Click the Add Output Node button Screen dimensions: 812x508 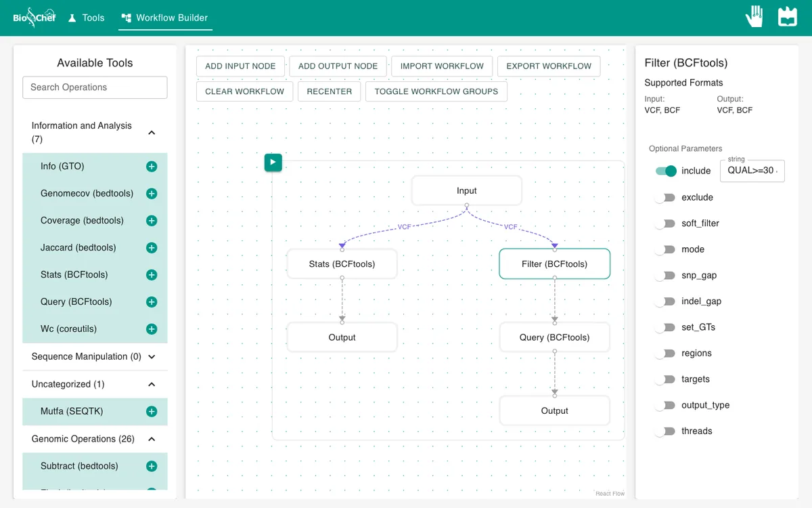338,66
